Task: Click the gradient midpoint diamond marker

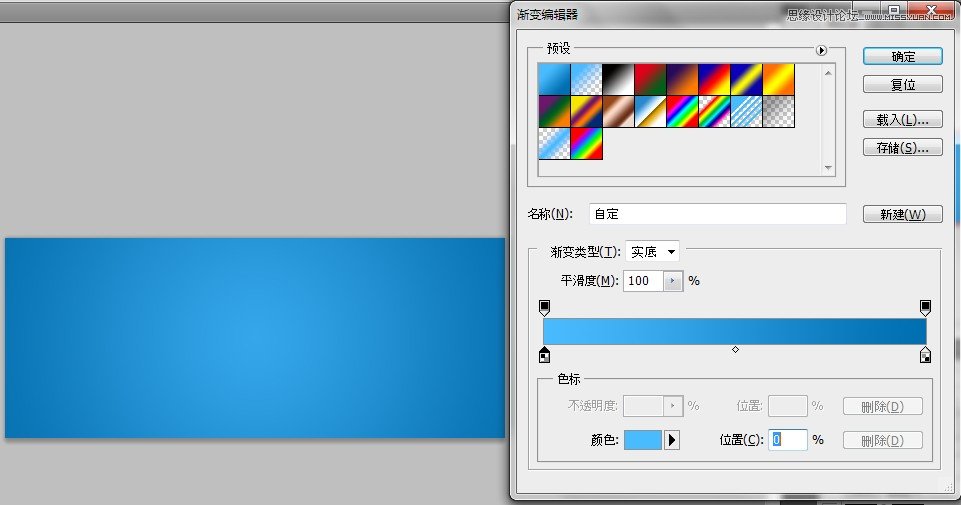Action: 735,349
